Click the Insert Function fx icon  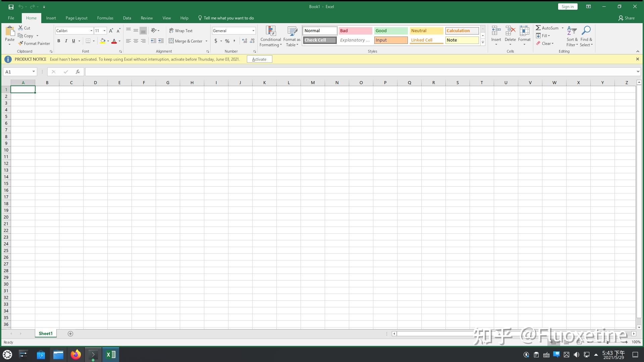(77, 72)
